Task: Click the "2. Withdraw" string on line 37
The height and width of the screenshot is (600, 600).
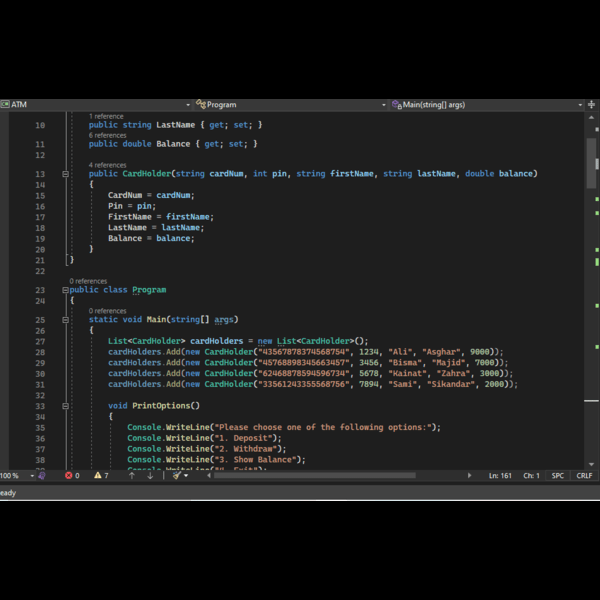Action: [248, 449]
